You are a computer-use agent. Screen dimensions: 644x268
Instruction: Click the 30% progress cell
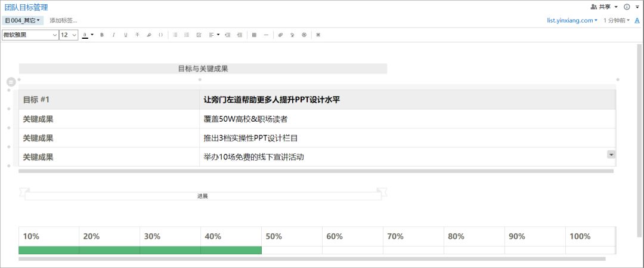170,236
